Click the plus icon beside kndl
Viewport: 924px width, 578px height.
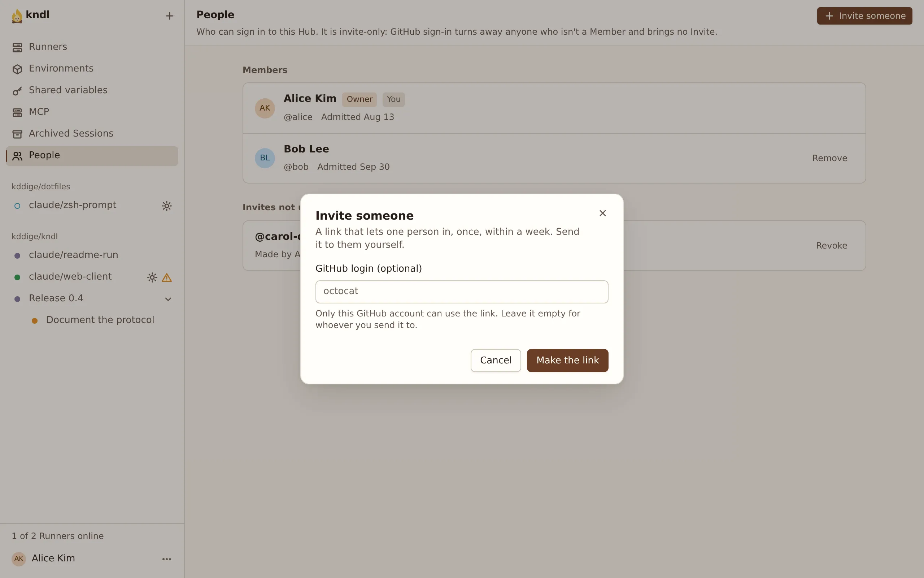coord(170,16)
